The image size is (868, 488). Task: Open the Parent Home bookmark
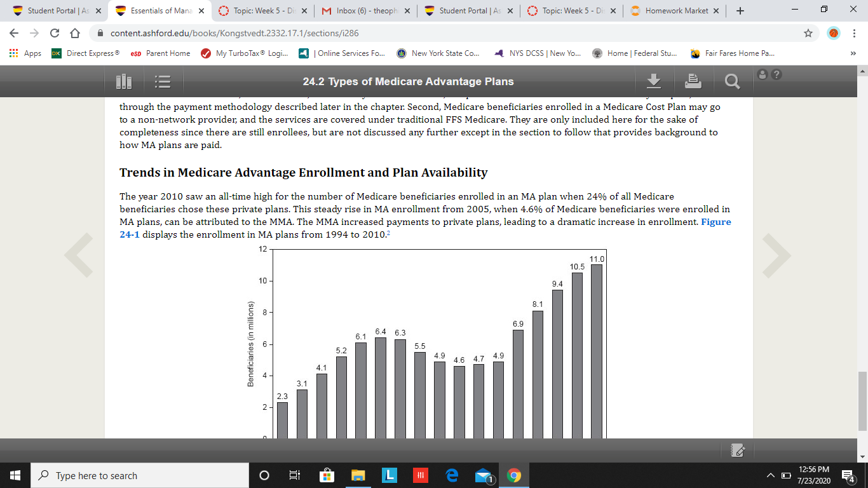coord(159,53)
